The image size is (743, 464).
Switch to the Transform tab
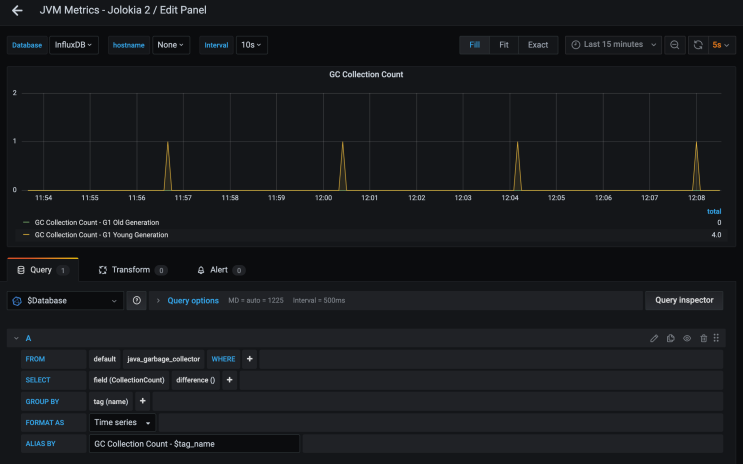click(132, 270)
